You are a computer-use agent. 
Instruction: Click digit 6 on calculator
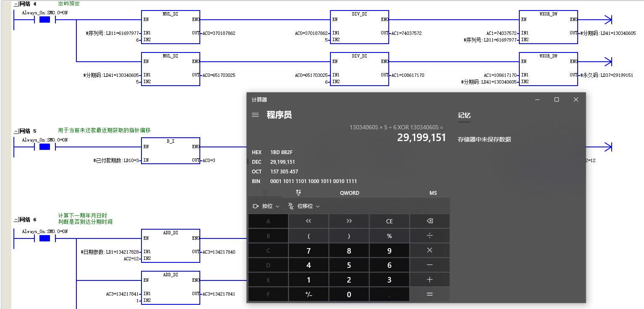click(x=389, y=265)
